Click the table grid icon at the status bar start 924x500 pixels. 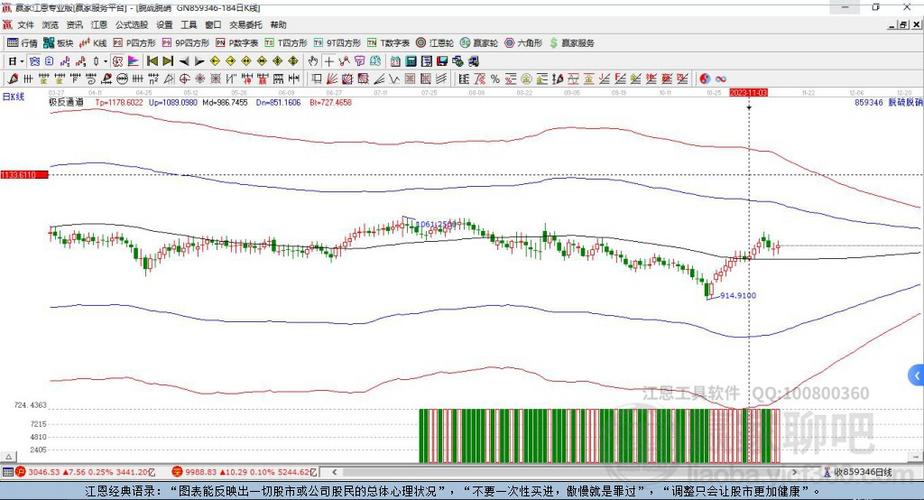(x=8, y=472)
